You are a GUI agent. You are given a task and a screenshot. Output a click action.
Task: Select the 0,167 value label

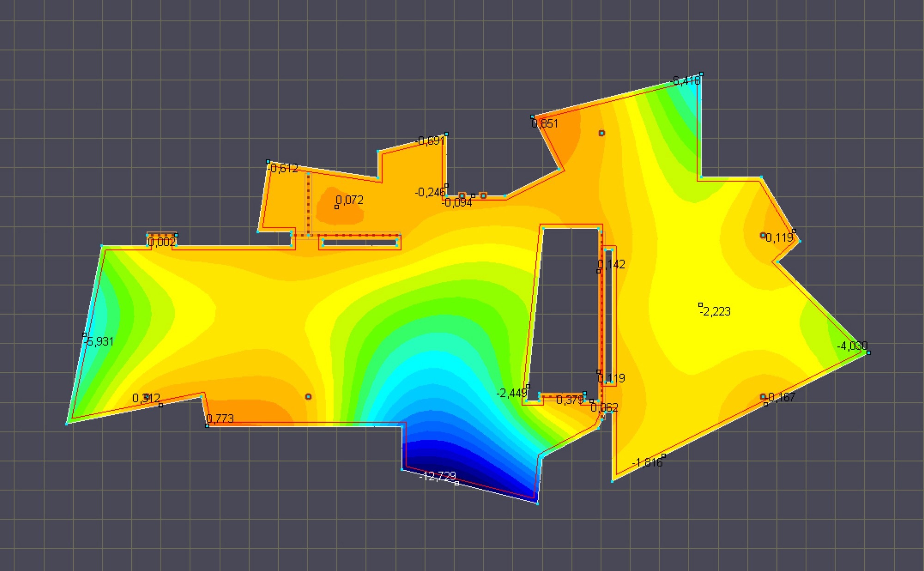(x=781, y=397)
